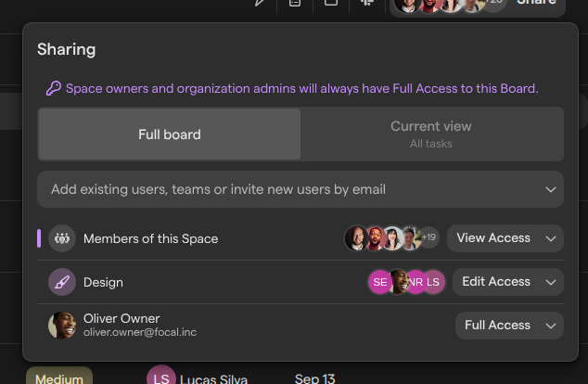Click the Slack integration icon in toolbar
The width and height of the screenshot is (588, 384).
(367, 2)
